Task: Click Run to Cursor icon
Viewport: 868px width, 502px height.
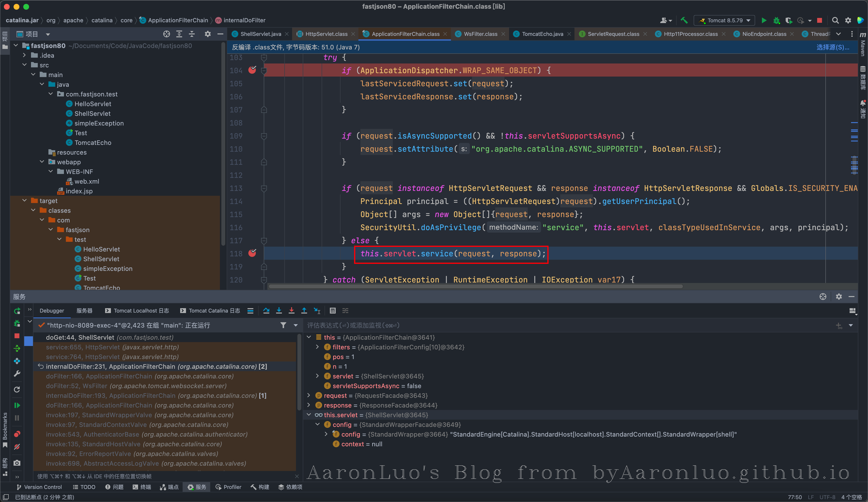Action: click(317, 311)
